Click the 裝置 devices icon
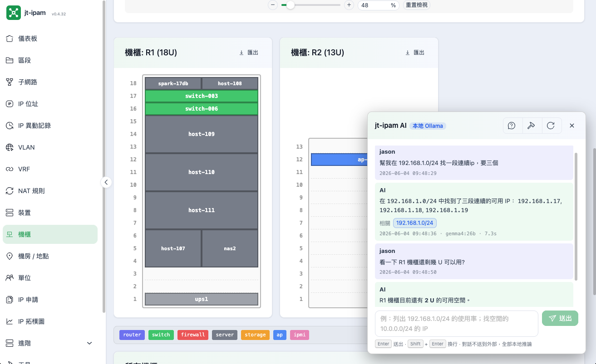This screenshot has width=596, height=364. 10,213
